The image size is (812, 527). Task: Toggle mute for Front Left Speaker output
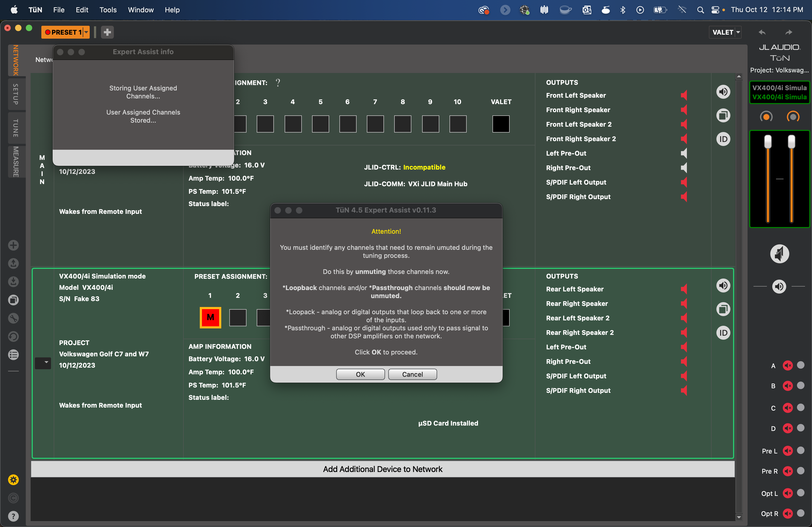(x=684, y=95)
